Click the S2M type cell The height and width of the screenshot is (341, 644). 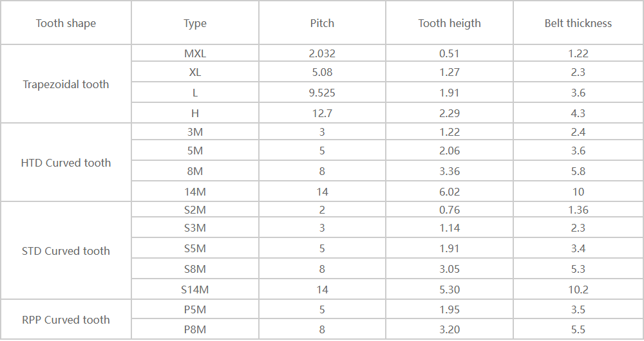(195, 210)
